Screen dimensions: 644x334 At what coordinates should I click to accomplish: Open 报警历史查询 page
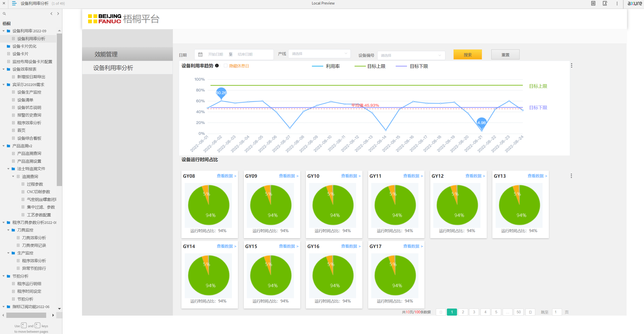29,115
